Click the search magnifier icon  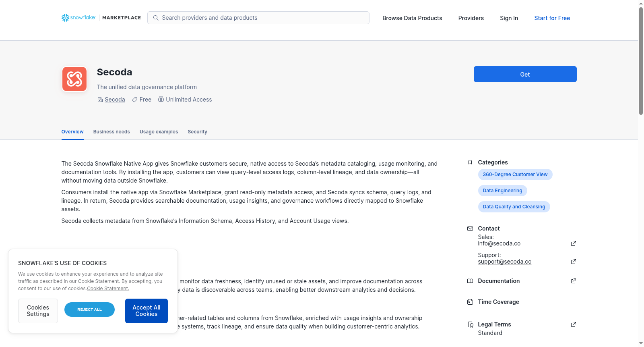156,18
